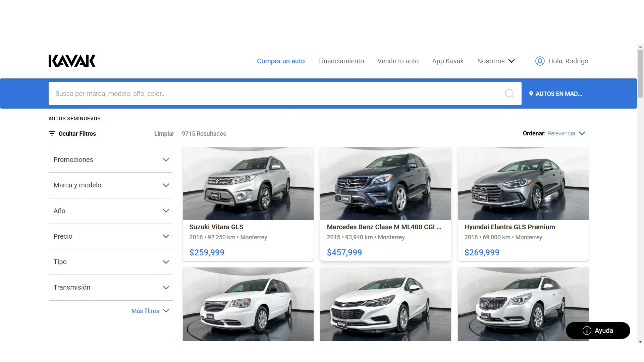The width and height of the screenshot is (644, 362).
Task: Open Suzuki Vitara GLS listing title
Action: tap(216, 227)
